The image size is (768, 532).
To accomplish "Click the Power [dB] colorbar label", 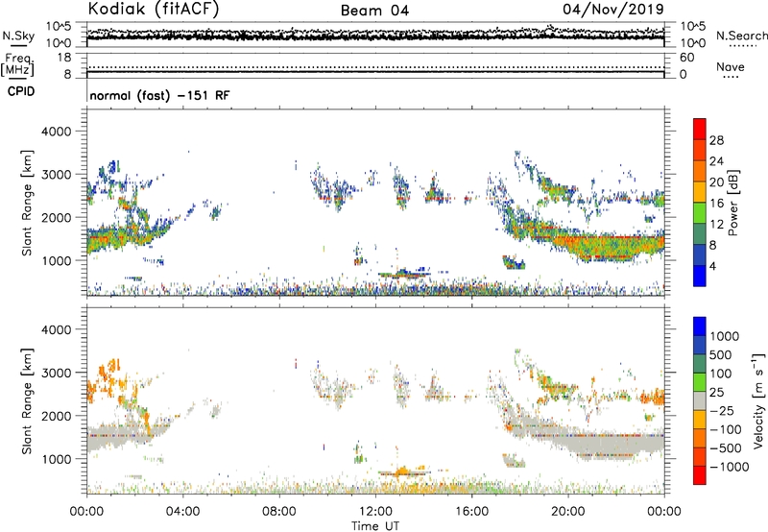I will [732, 204].
